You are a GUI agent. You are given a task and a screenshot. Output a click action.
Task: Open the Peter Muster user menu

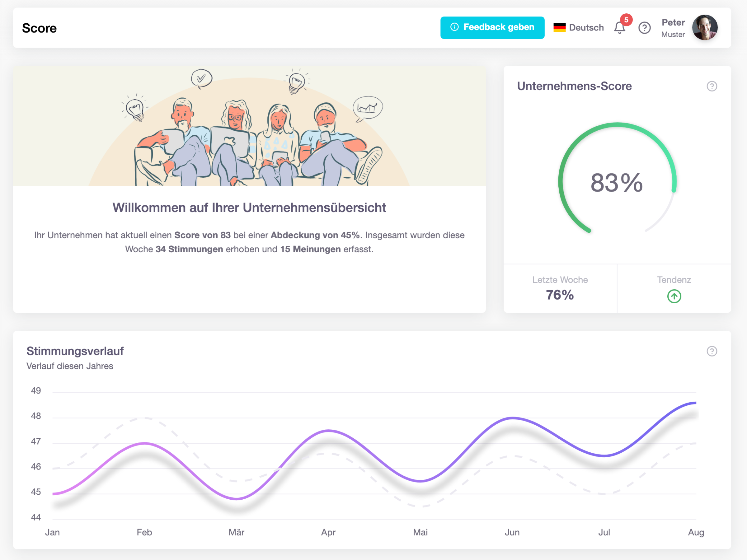(673, 28)
